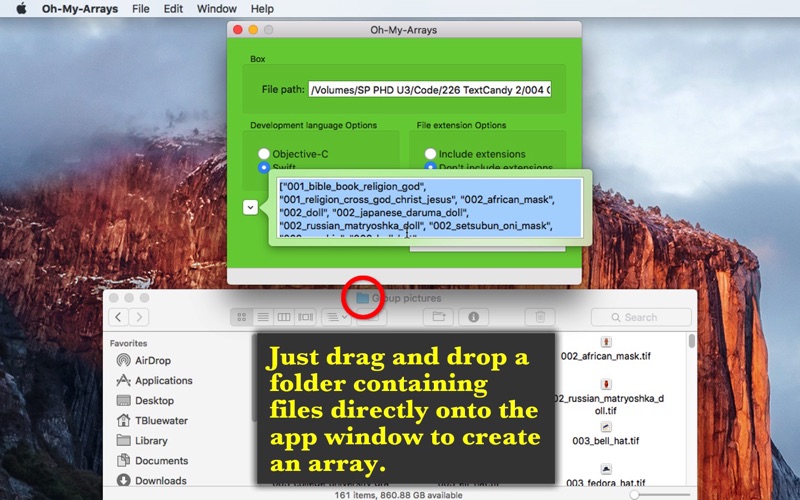The height and width of the screenshot is (500, 800).
Task: Select the 003_fedora_hat.tif file
Action: pyautogui.click(x=606, y=476)
